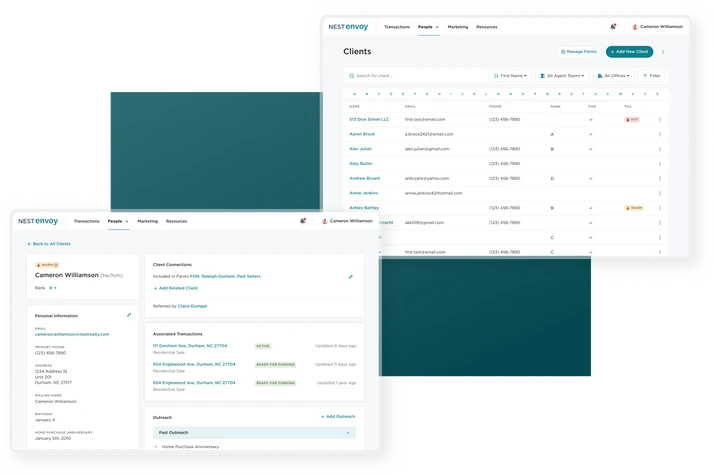The image size is (714, 475).
Task: Open Marketing tab in client profile window
Action: (x=148, y=221)
